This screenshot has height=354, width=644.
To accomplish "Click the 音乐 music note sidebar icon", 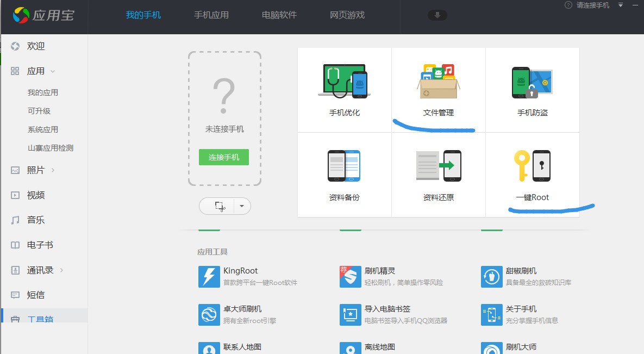I will [x=15, y=220].
